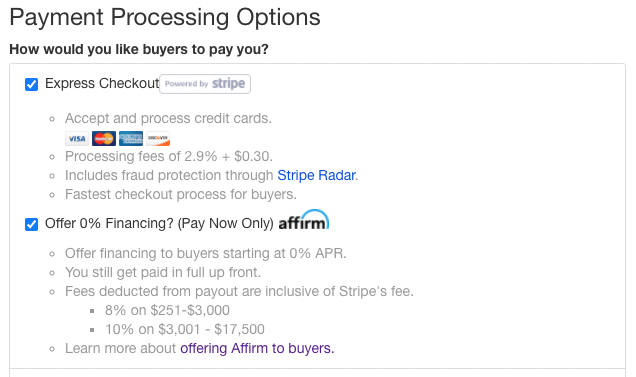Click the Discover card icon
Screen dimensions: 636x377
tap(158, 139)
